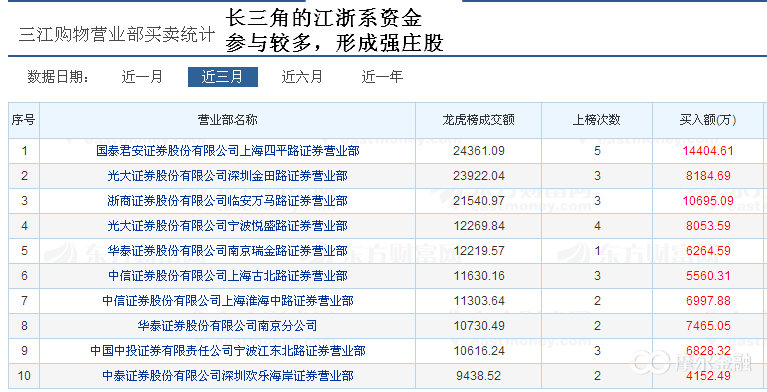Screen dimensions: 767x392
Task: Open 华泰证券南京分公司 link
Action: pyautogui.click(x=227, y=325)
